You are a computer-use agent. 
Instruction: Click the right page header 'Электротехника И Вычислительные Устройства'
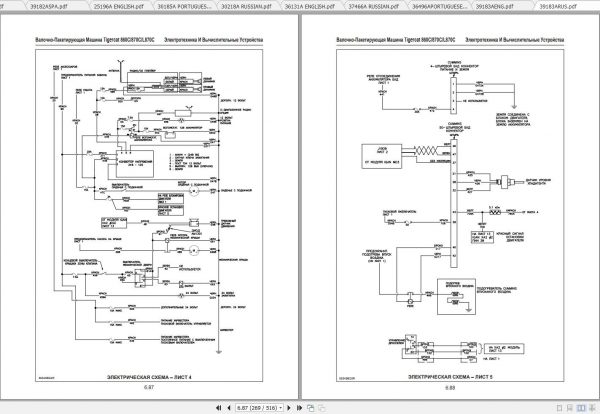click(x=515, y=40)
